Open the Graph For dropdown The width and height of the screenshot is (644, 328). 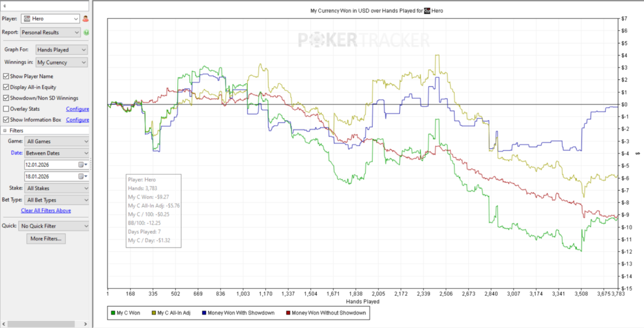point(61,50)
